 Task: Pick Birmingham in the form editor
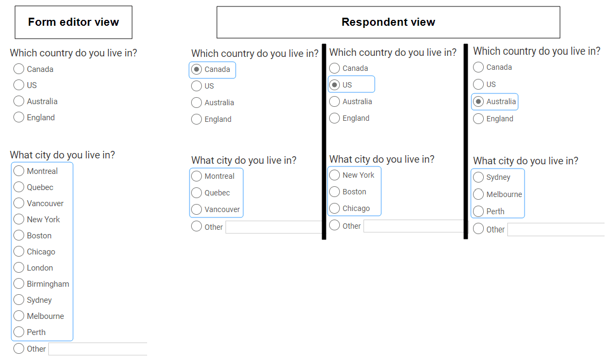pyautogui.click(x=19, y=283)
